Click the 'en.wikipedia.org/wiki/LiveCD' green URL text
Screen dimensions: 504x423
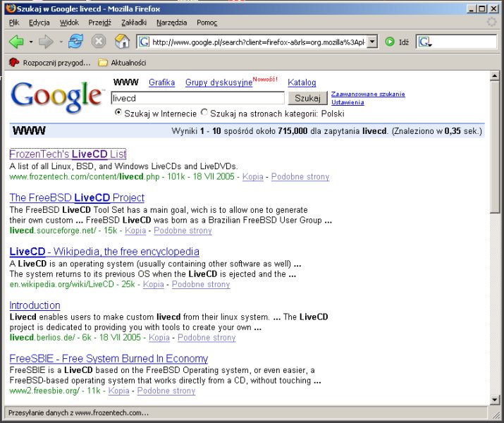click(62, 284)
